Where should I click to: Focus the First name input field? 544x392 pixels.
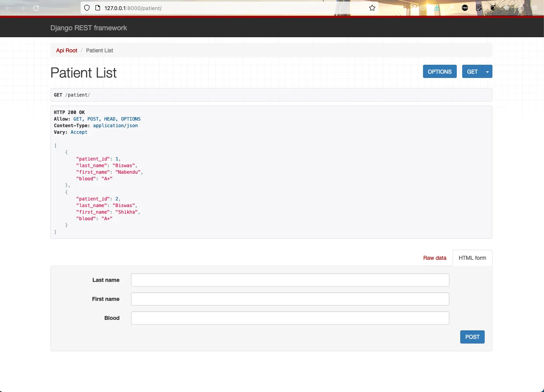pyautogui.click(x=290, y=299)
